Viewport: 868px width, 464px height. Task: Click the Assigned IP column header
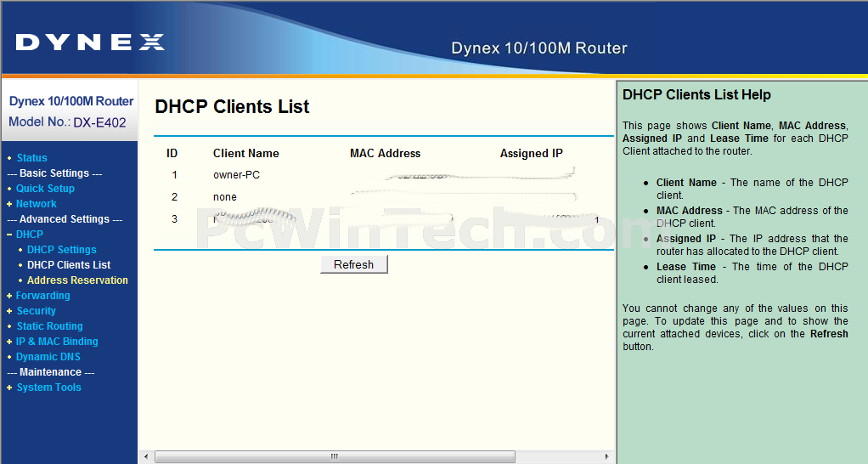pos(531,153)
